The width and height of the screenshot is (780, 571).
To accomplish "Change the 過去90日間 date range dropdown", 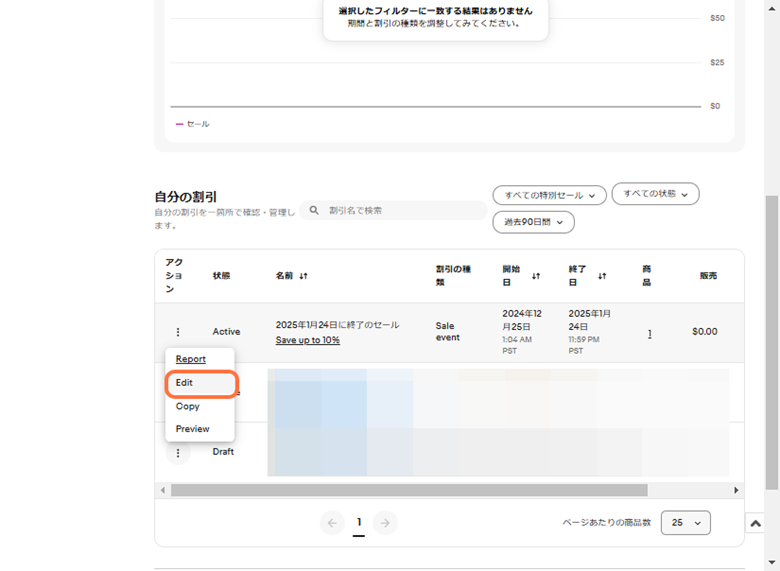I will coord(533,222).
